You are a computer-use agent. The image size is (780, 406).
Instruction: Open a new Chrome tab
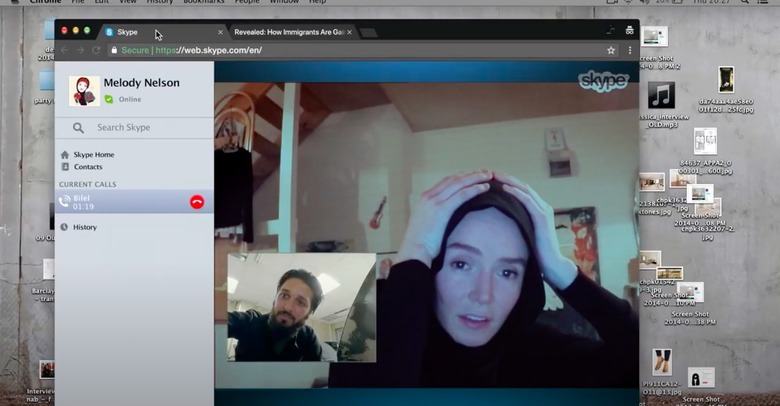coord(368,33)
